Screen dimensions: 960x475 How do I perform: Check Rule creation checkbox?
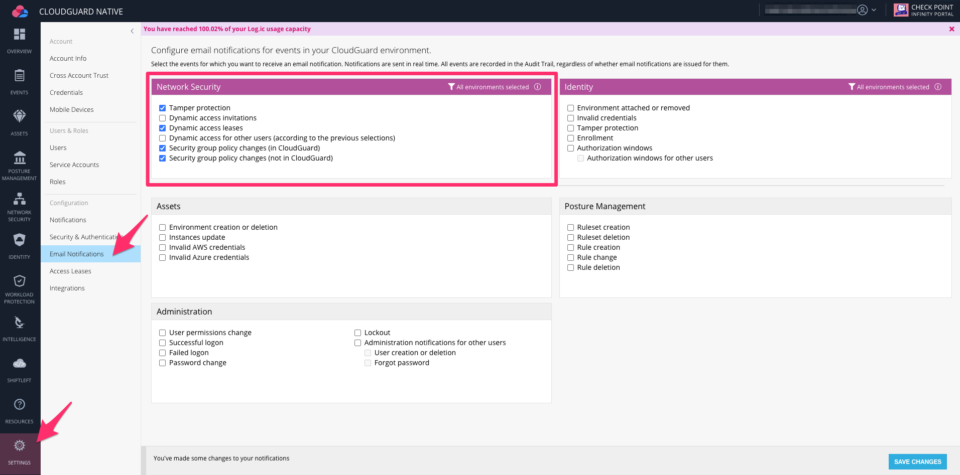click(570, 247)
